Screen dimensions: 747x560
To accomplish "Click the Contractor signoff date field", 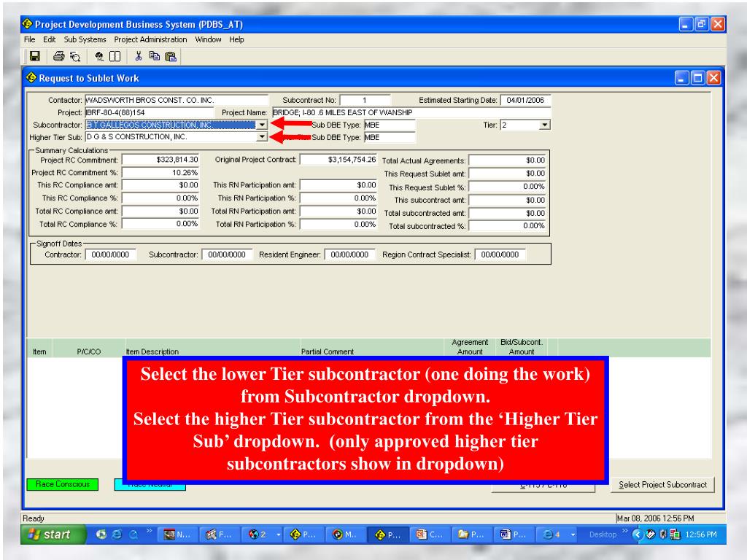I will 111,254.
